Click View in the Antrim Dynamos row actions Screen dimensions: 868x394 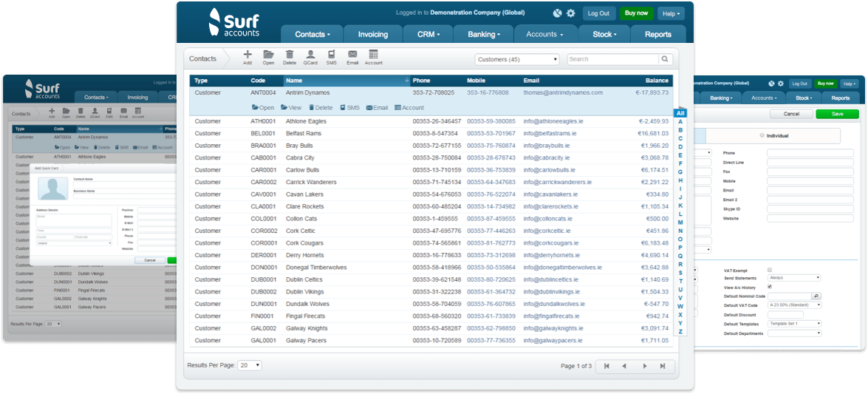(291, 107)
